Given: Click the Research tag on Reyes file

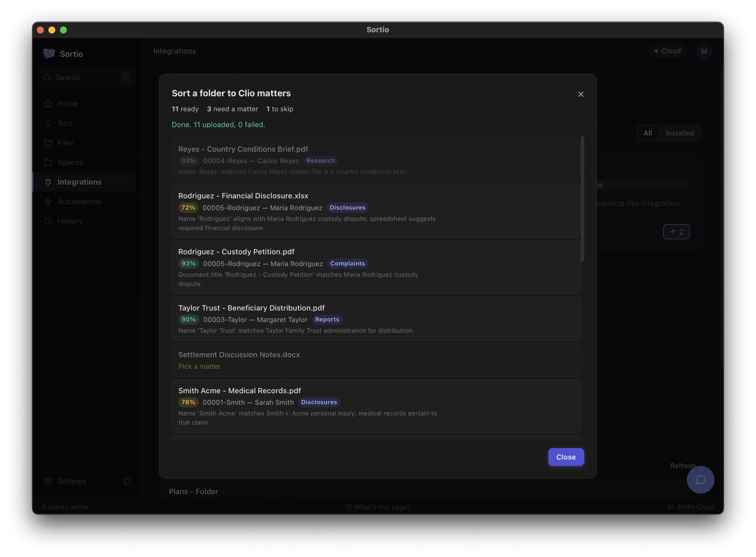Looking at the screenshot, I should [320, 160].
